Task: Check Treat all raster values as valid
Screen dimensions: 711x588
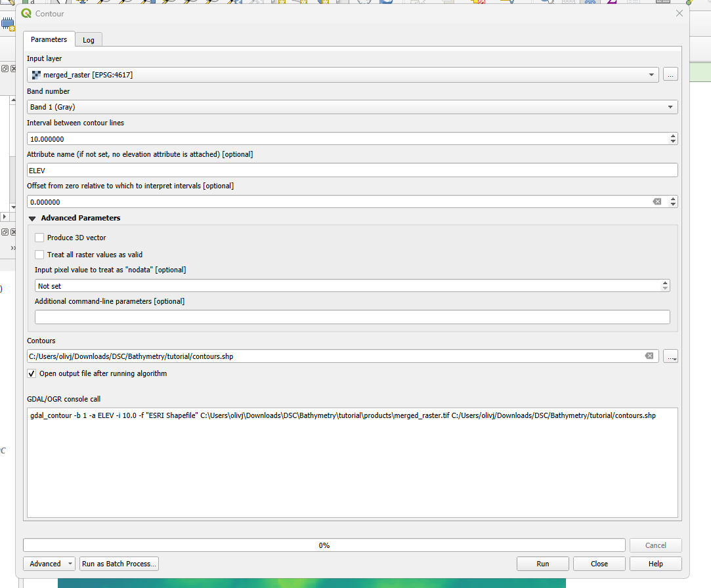Action: point(39,255)
